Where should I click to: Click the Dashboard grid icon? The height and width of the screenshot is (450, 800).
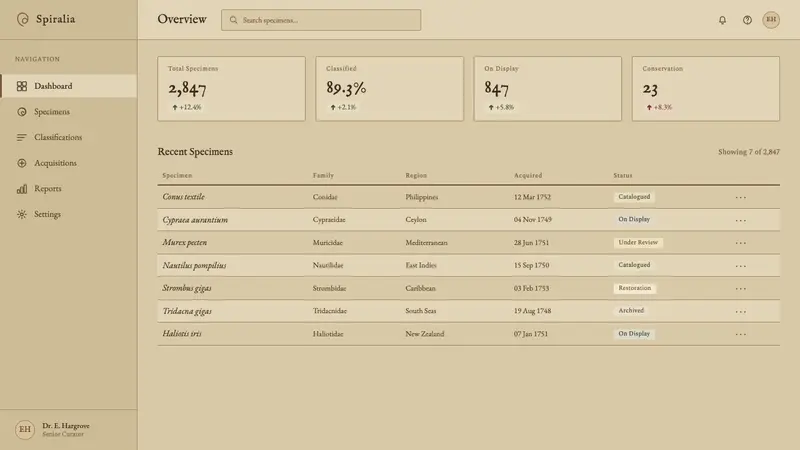[x=21, y=86]
